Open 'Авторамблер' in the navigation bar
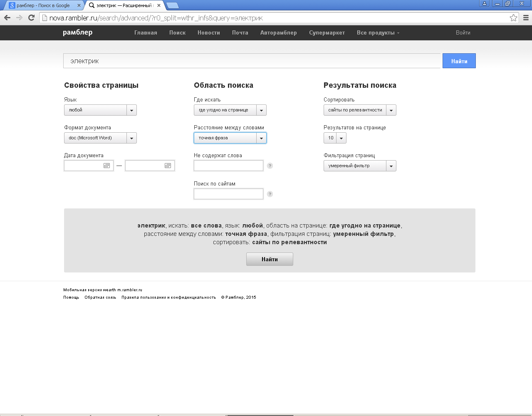Viewport: 532px width, 416px height. click(x=279, y=32)
